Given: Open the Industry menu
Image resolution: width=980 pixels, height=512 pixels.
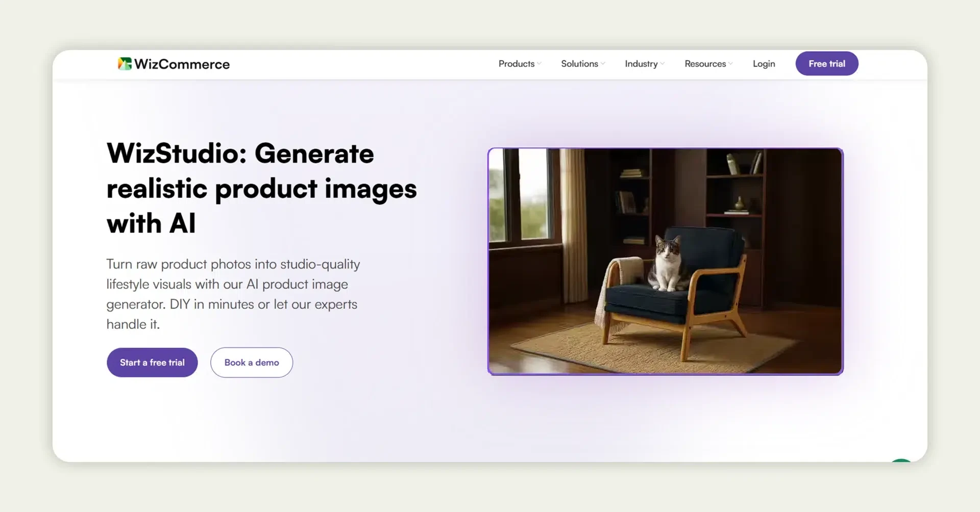Looking at the screenshot, I should click(641, 64).
